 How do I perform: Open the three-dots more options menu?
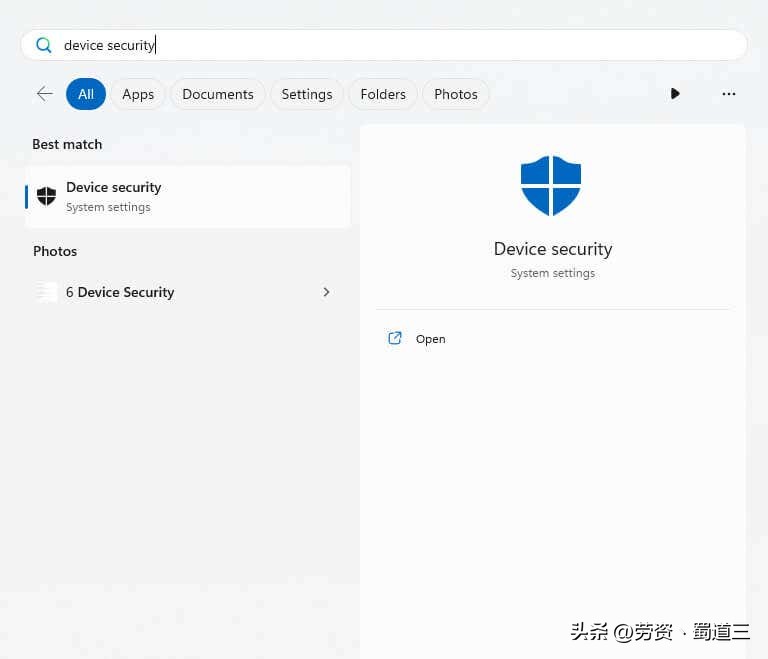(728, 94)
